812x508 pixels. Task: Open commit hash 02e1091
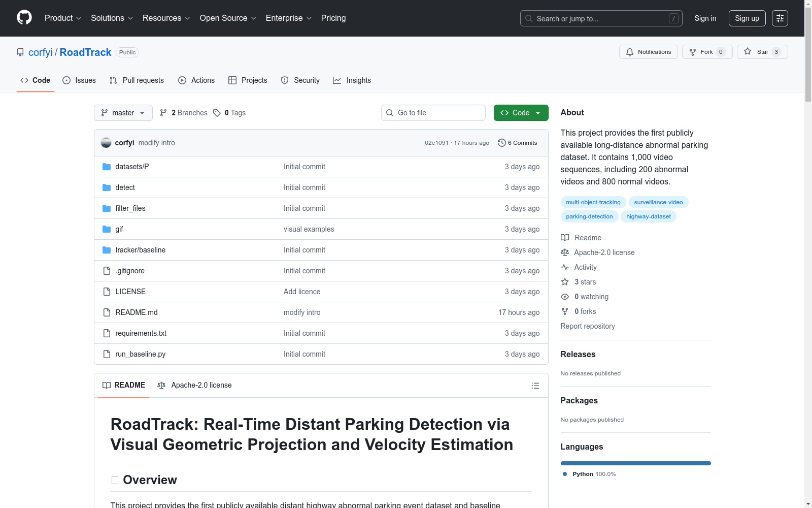[436, 143]
